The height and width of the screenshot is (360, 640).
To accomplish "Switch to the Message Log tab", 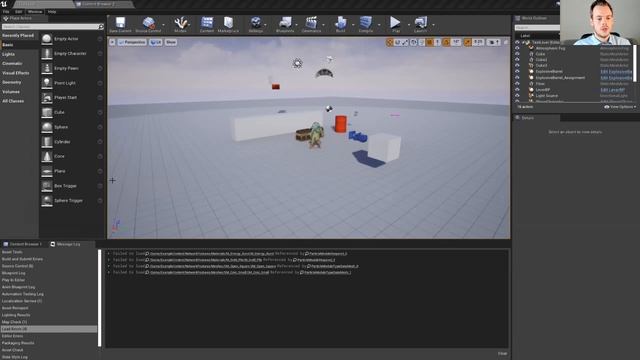I will coord(66,244).
